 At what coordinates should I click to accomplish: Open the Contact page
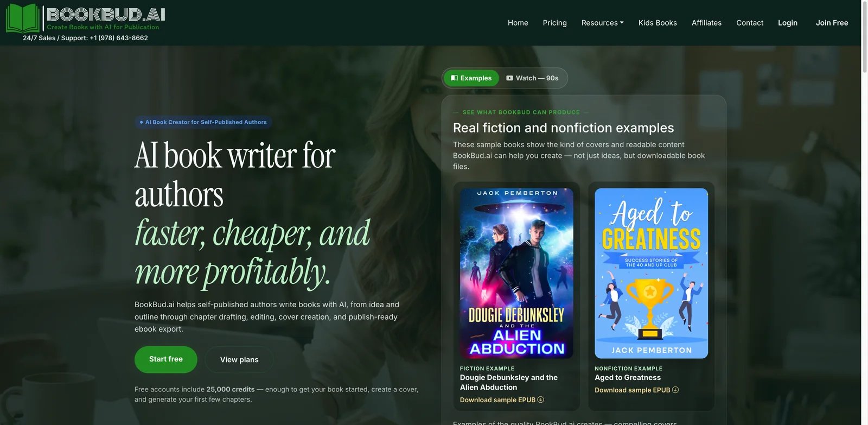coord(750,23)
